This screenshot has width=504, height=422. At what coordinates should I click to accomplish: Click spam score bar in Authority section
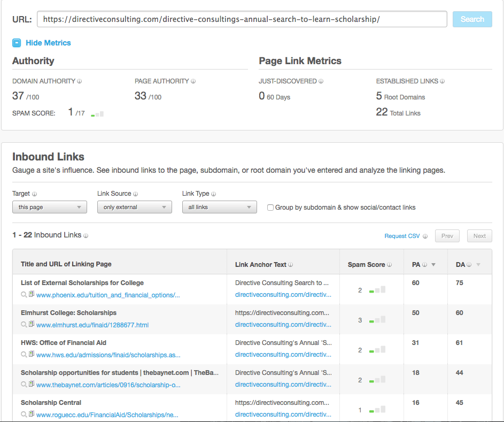pyautogui.click(x=97, y=114)
